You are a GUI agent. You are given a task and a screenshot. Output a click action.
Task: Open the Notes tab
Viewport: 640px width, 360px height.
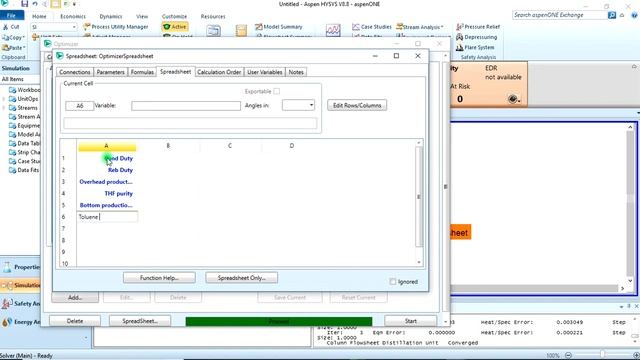296,72
